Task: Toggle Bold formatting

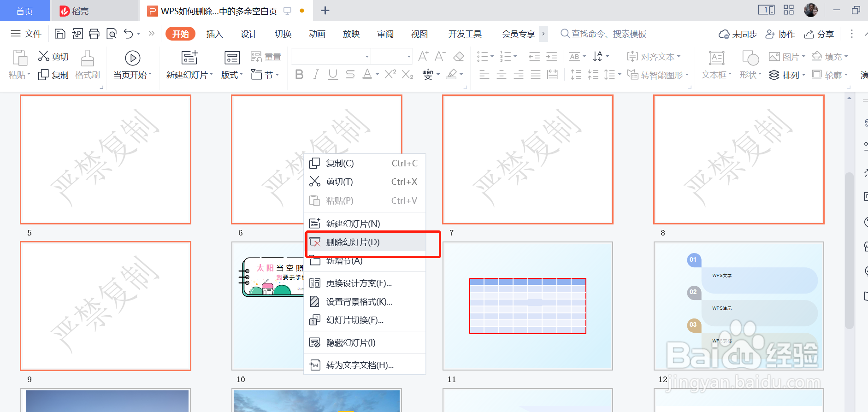Action: 299,74
